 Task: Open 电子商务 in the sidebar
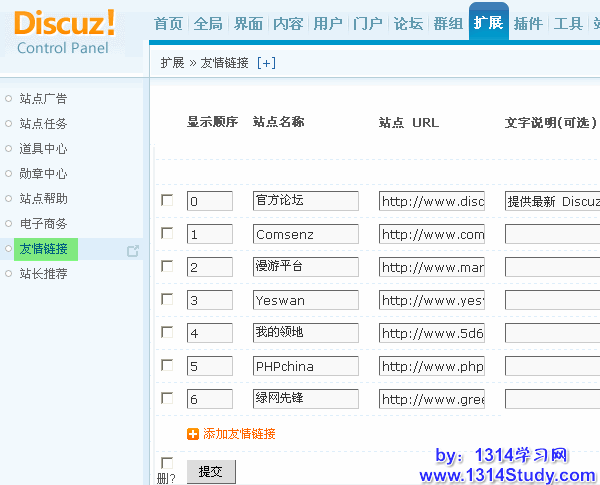[44, 224]
